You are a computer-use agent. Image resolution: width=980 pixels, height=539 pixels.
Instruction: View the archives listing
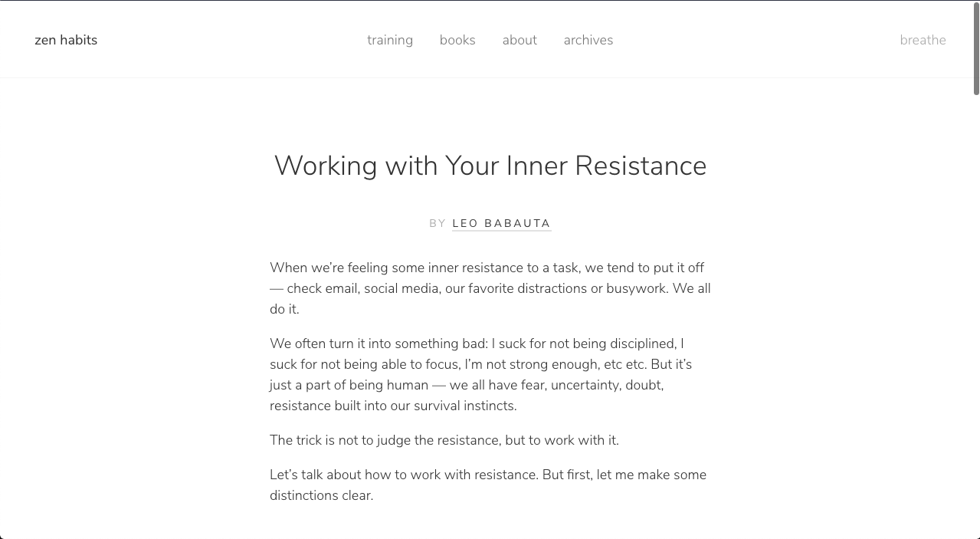[x=588, y=40]
